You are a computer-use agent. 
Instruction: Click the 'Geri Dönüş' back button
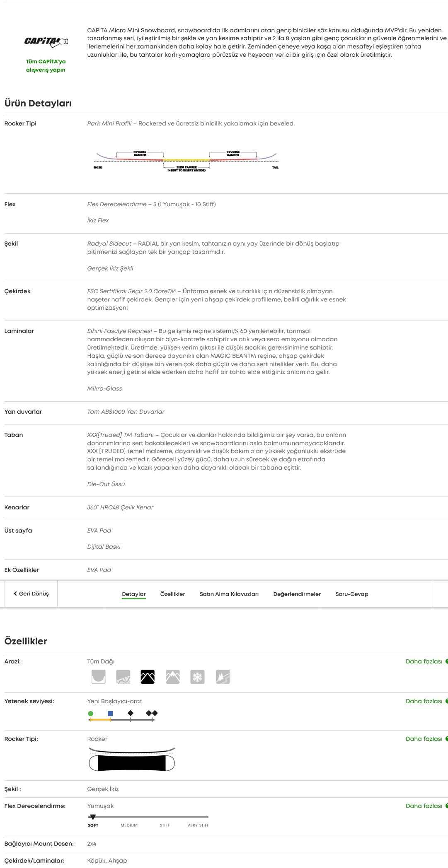[31, 593]
